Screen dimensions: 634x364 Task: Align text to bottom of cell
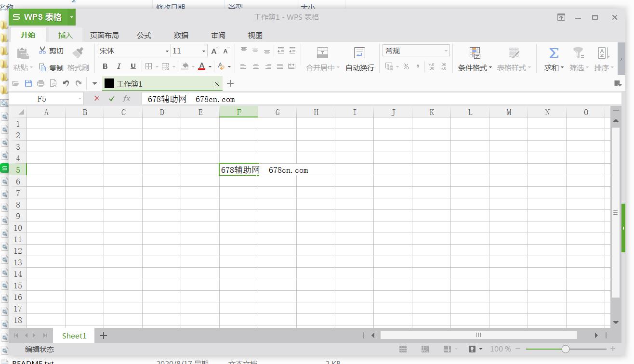(x=267, y=51)
